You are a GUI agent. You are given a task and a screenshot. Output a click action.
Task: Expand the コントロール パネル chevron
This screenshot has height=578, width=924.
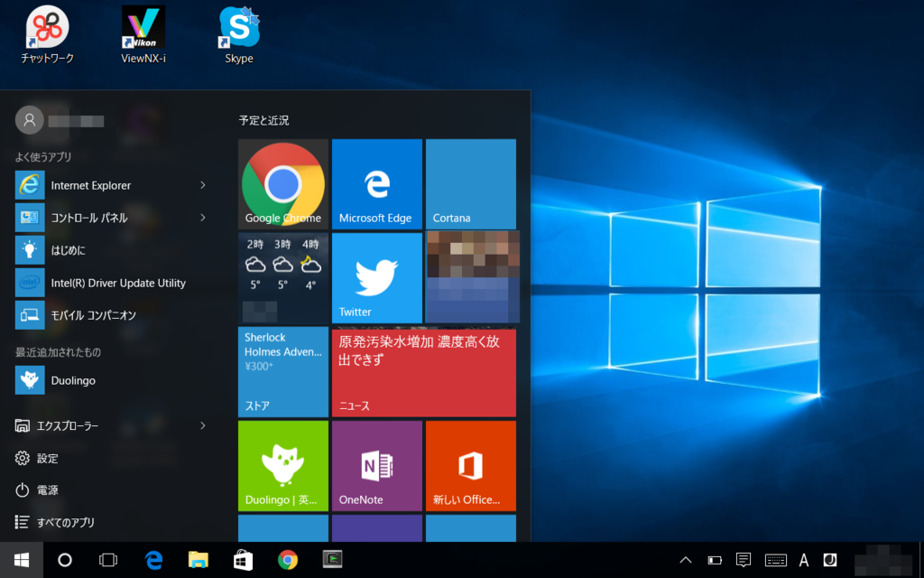pyautogui.click(x=202, y=218)
